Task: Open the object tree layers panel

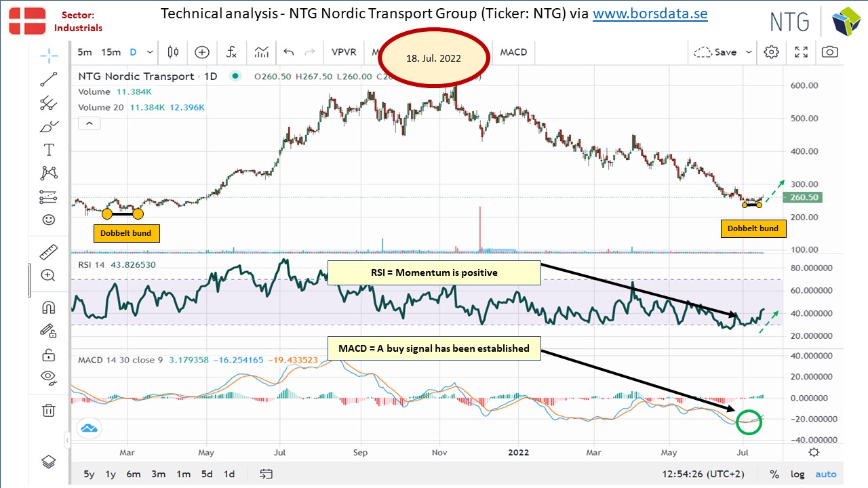Action: click(x=48, y=462)
